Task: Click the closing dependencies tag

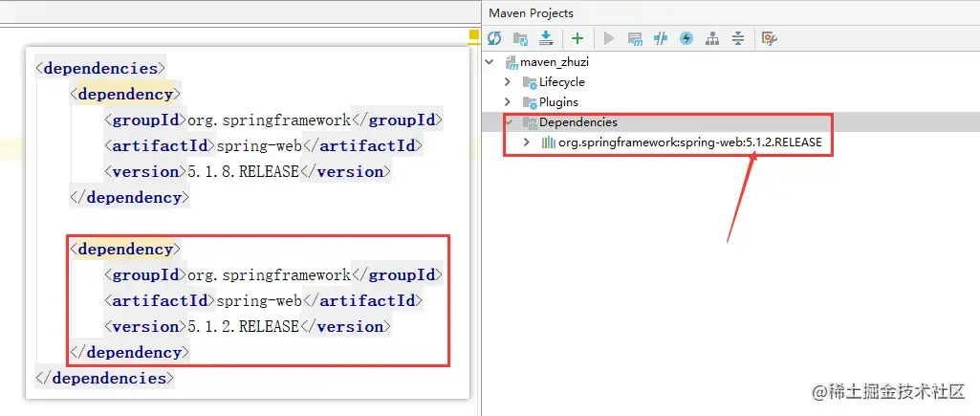Action: 104,379
